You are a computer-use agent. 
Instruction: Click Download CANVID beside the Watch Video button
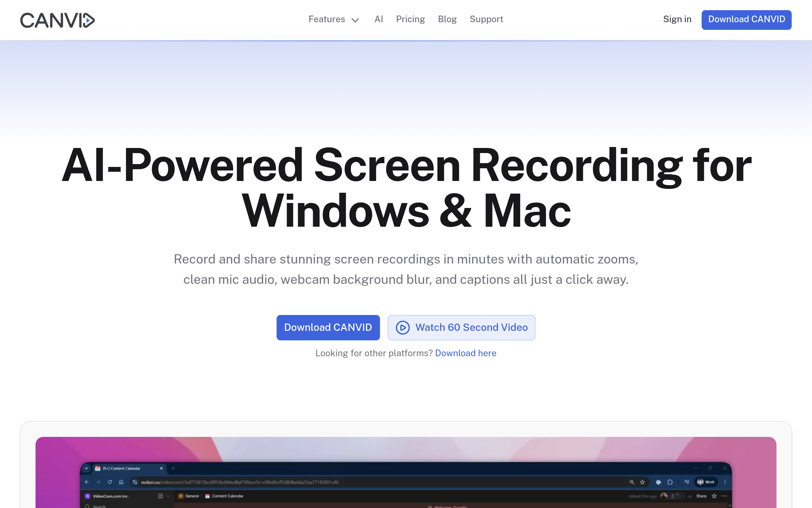(328, 328)
